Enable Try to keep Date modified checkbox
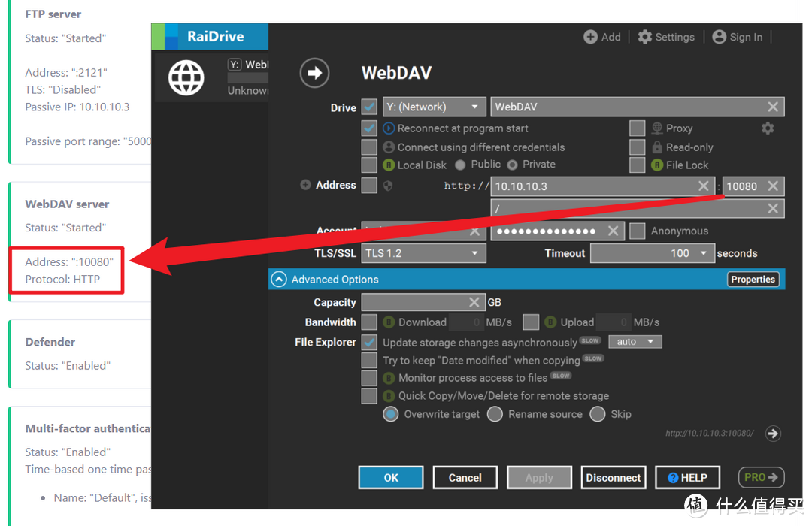Screen dimensions: 812x526 tap(369, 361)
